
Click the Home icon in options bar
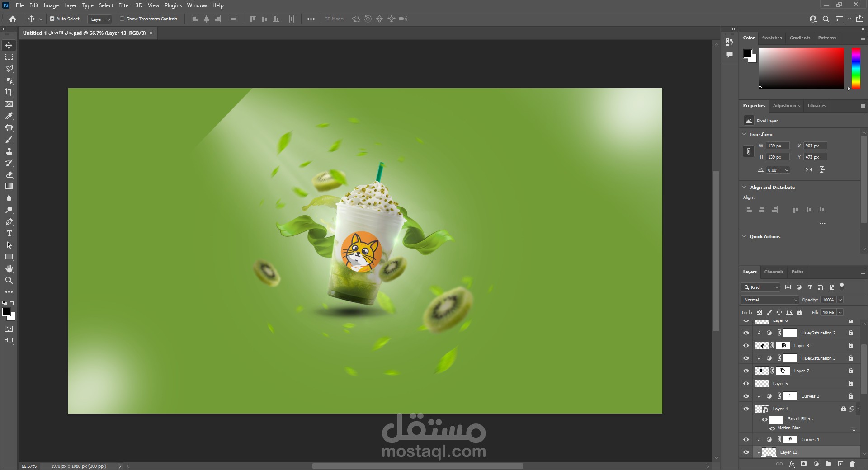[13, 19]
